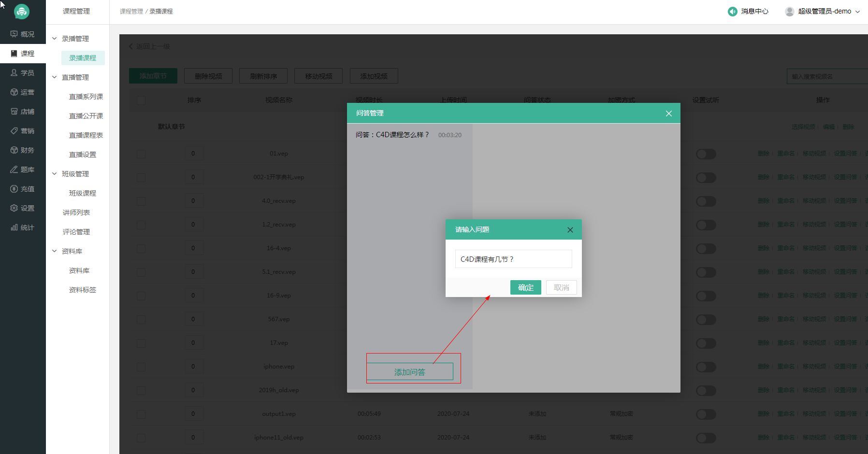Click the 设置 settings gear icon

tap(14, 208)
